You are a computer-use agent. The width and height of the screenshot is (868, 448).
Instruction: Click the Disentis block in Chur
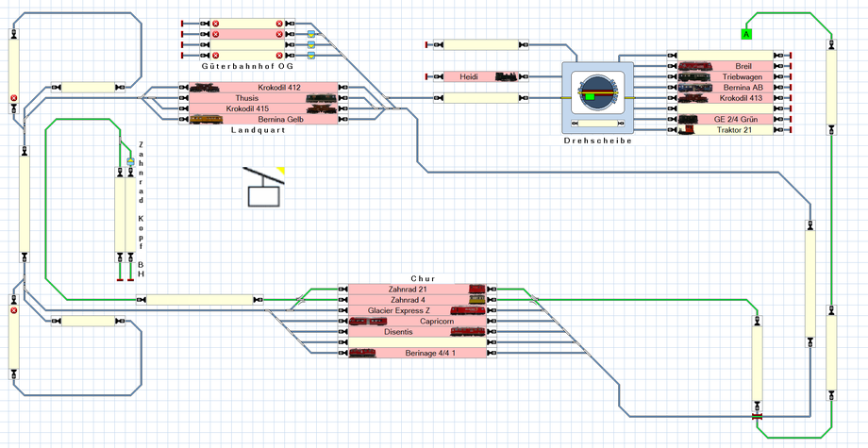pyautogui.click(x=417, y=332)
